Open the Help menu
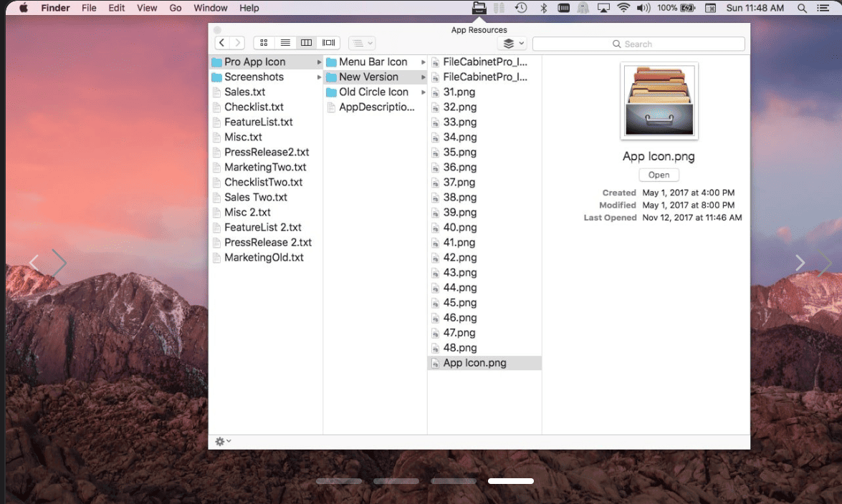Image resolution: width=842 pixels, height=504 pixels. [x=249, y=8]
